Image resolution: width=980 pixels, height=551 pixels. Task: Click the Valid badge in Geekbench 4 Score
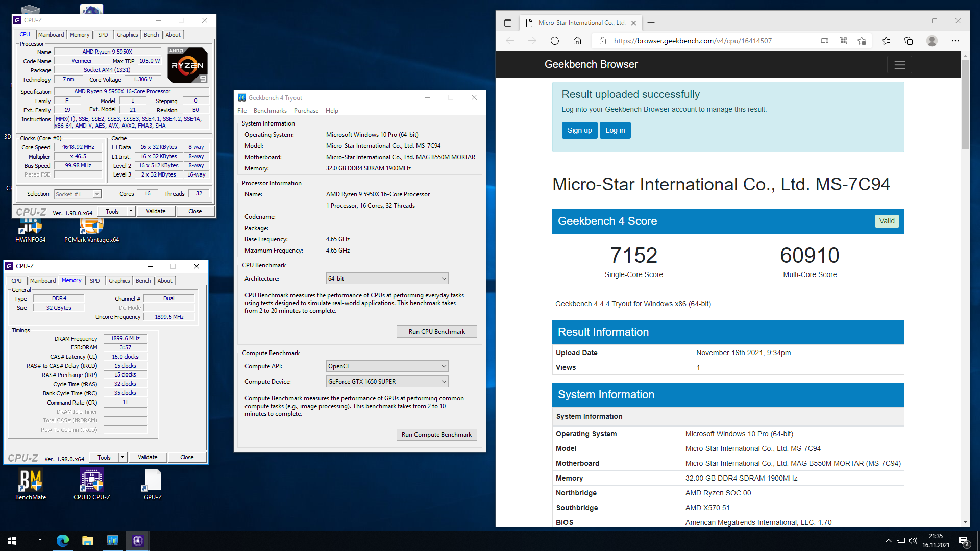tap(887, 221)
